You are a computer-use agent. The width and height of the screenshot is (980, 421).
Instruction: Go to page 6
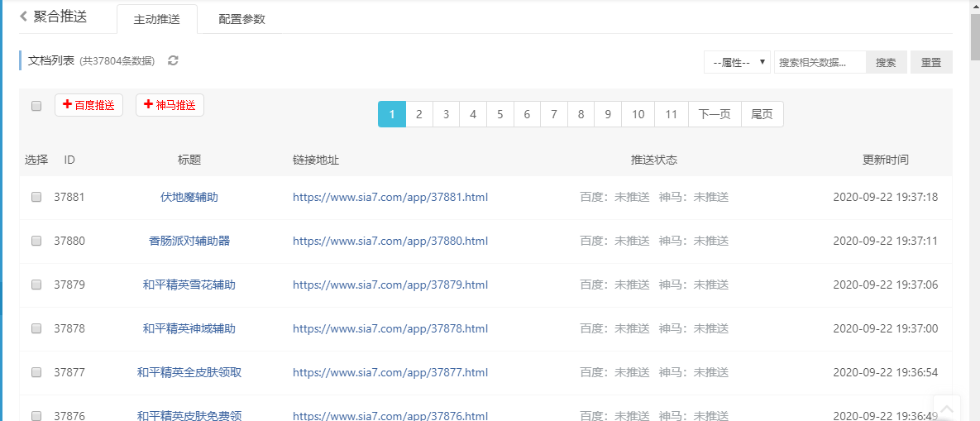pyautogui.click(x=527, y=114)
